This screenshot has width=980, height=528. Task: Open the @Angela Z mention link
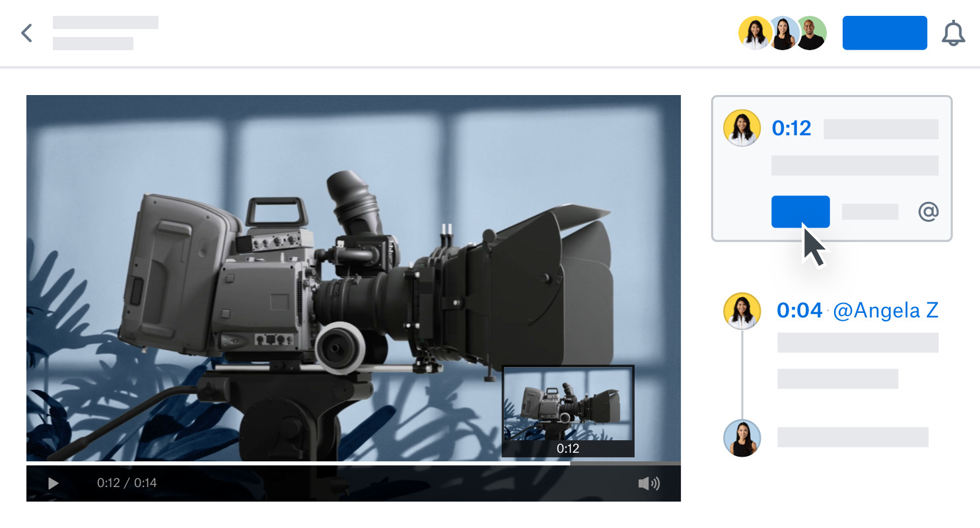886,310
